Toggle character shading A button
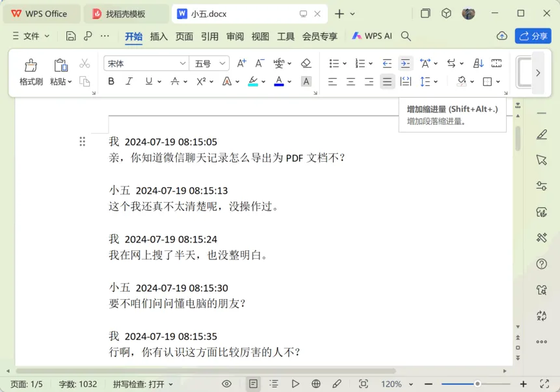 306,81
